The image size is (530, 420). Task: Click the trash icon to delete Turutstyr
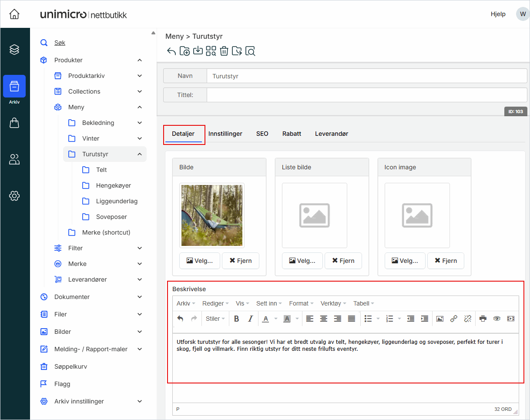(224, 51)
